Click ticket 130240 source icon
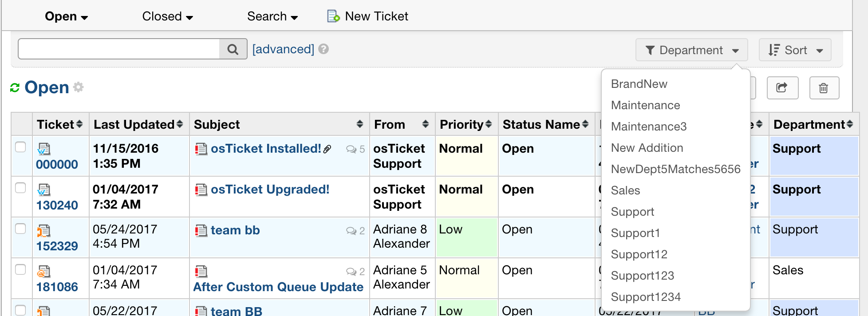Screen dimensions: 868x316 (x=44, y=190)
